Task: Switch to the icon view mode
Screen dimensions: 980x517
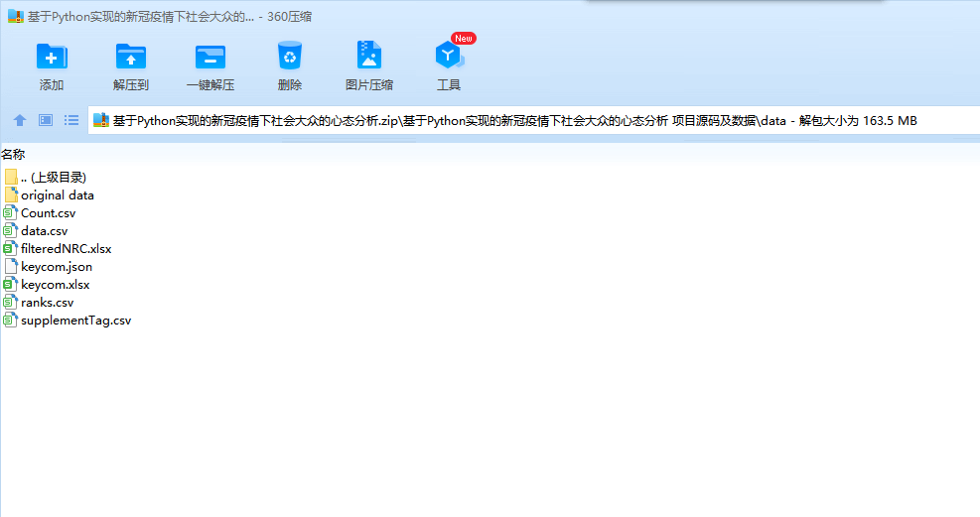Action: tap(46, 120)
